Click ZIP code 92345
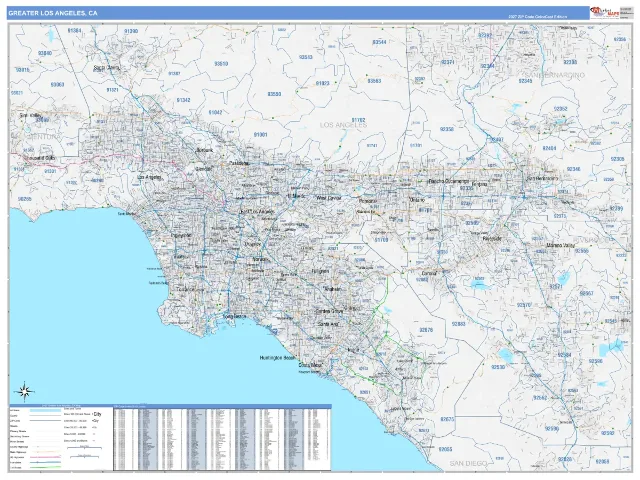Image resolution: width=640 pixels, height=480 pixels. tap(525, 81)
